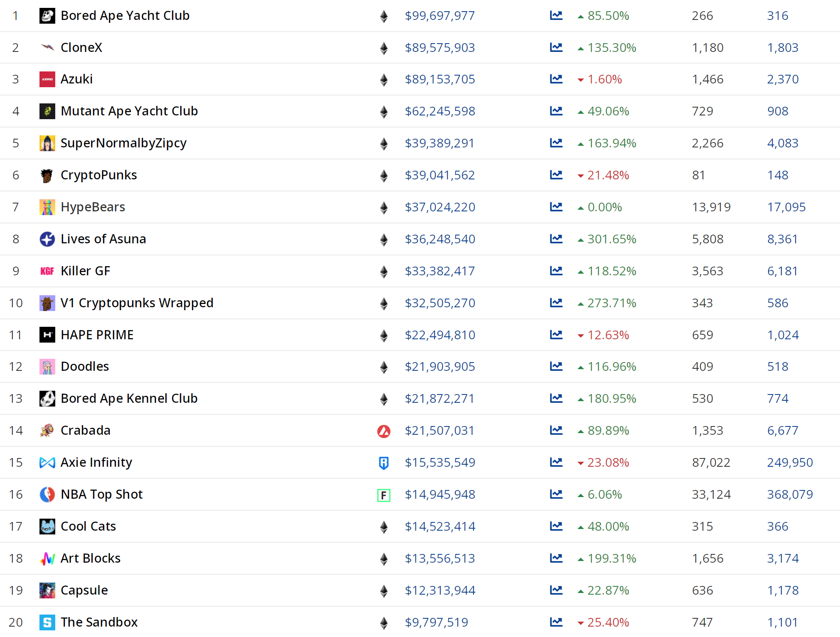840x637 pixels.
Task: Click the CryptoPunks pixel avatar icon
Action: tap(47, 175)
